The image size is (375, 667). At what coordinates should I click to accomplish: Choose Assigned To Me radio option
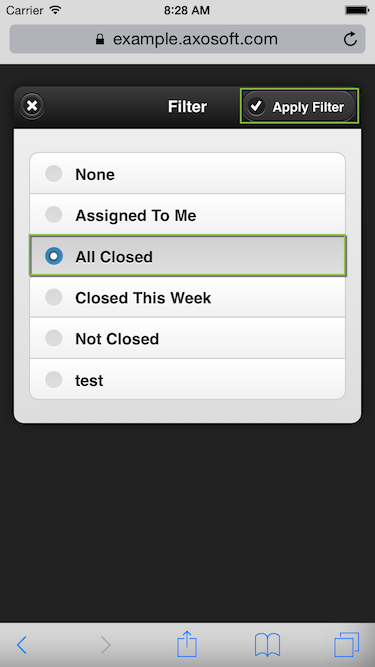point(54,215)
